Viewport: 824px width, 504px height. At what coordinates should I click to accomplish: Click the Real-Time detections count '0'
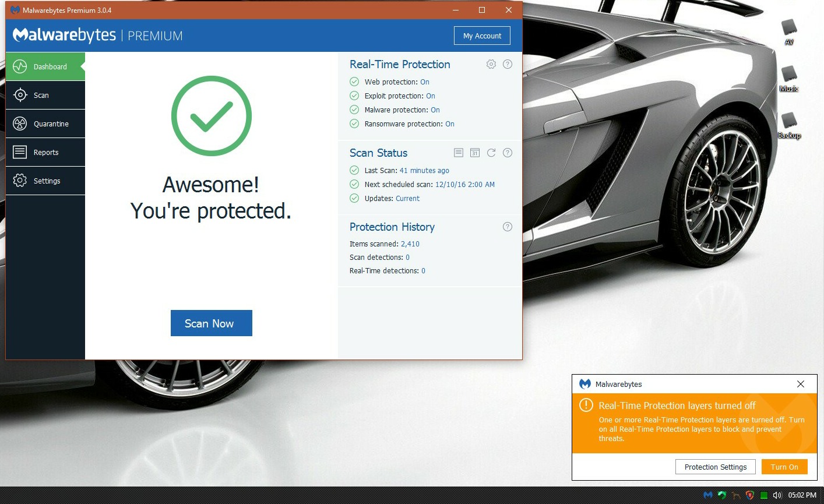point(424,271)
